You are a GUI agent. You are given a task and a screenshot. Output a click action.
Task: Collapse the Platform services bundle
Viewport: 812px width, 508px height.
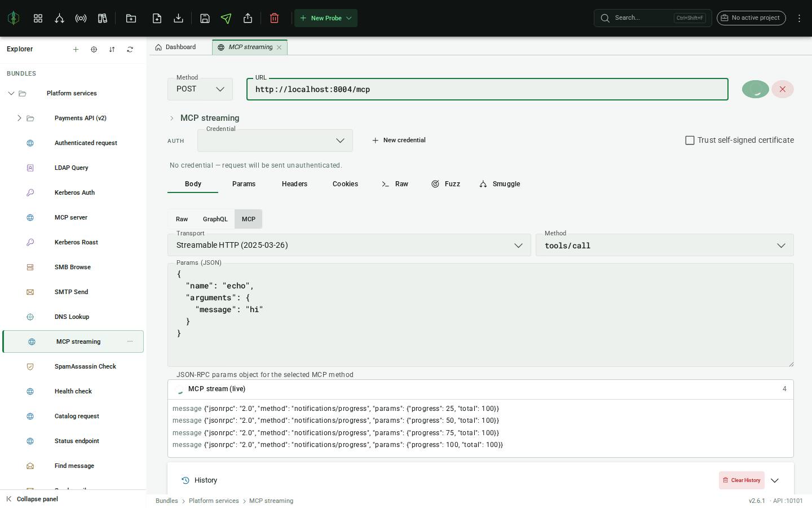click(11, 93)
